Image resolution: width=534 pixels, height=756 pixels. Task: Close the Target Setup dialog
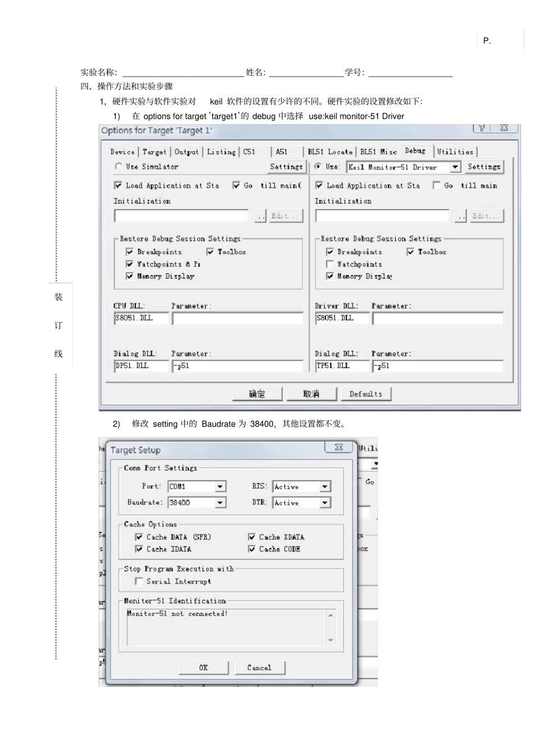(339, 447)
